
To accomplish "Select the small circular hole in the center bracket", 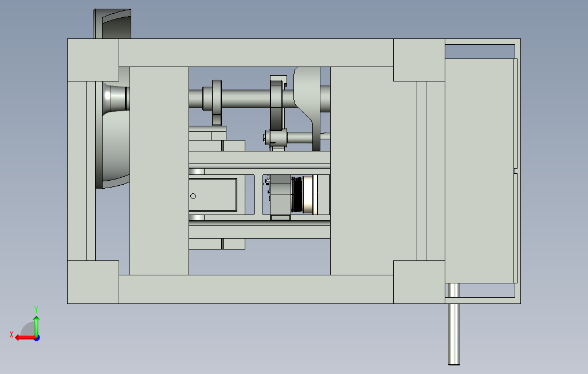I will coord(193,196).
